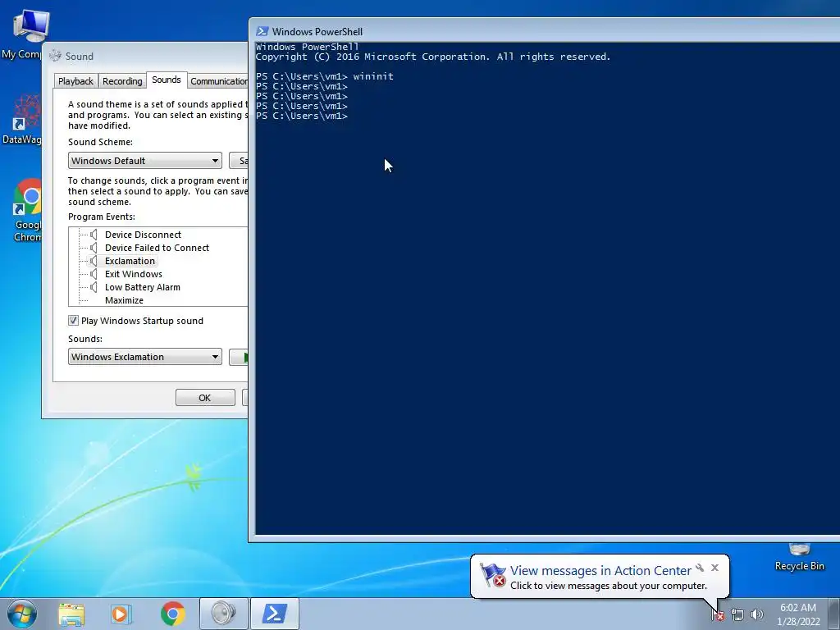Click the Sound dialog title icon
Image resolution: width=840 pixels, height=630 pixels.
coord(55,56)
